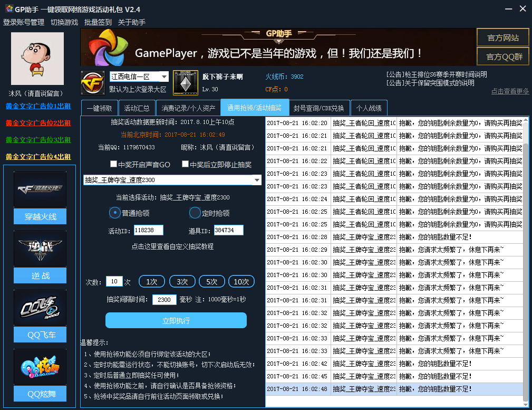Open 黄金文字广告位3出租 link

(x=38, y=140)
